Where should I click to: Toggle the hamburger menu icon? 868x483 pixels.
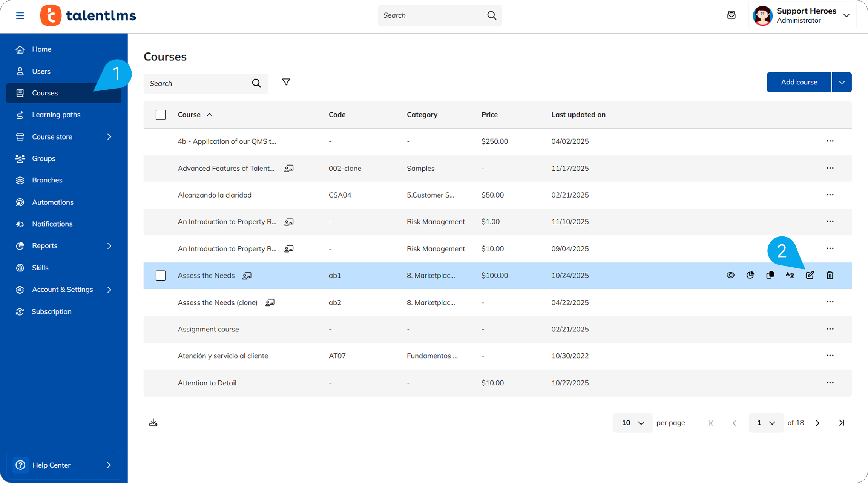20,15
